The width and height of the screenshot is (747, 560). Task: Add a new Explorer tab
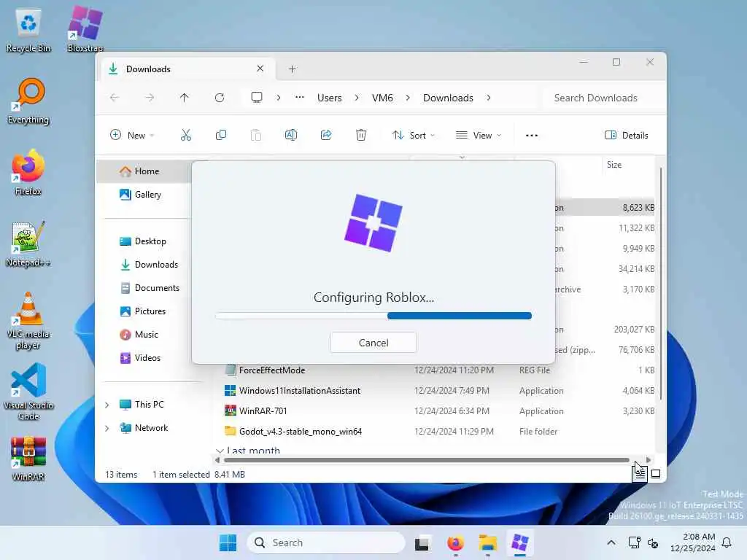(x=292, y=69)
